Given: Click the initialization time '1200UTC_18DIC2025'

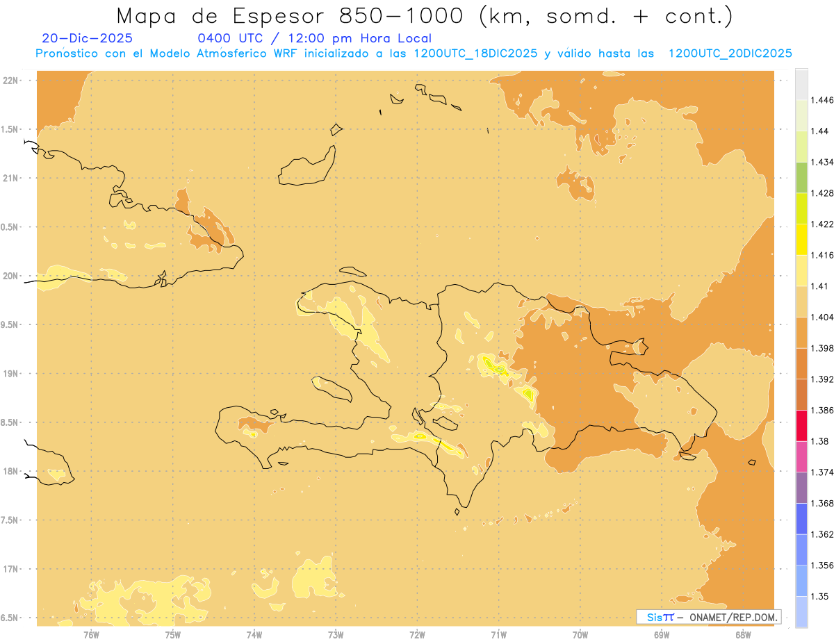Looking at the screenshot, I should coord(475,53).
